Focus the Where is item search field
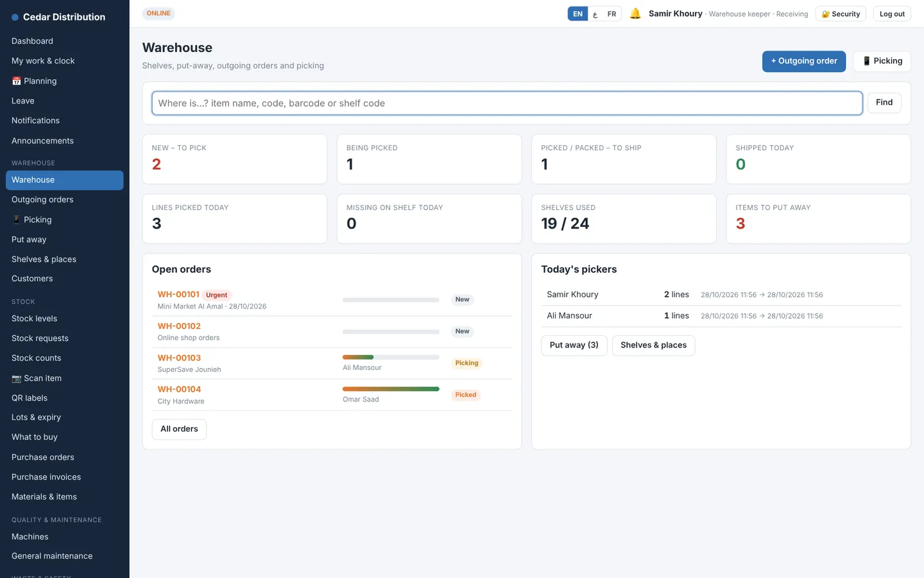The width and height of the screenshot is (924, 578). (507, 103)
